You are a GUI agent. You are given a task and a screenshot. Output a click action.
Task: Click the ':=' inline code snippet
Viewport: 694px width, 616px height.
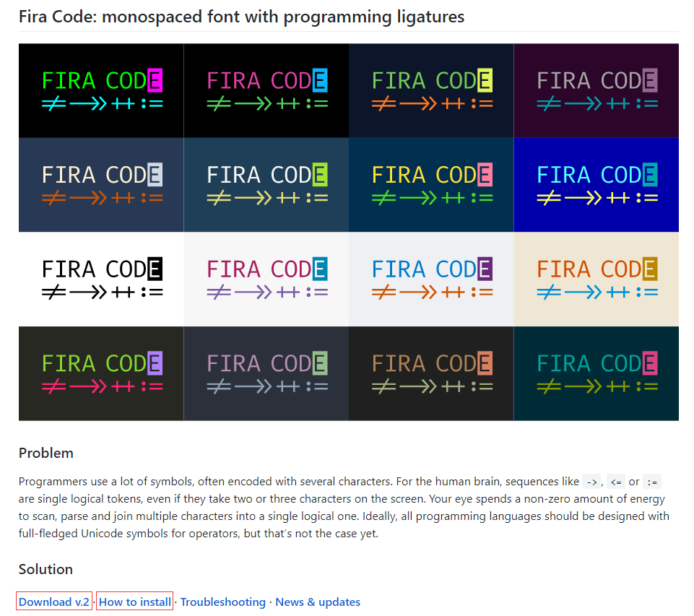click(651, 481)
